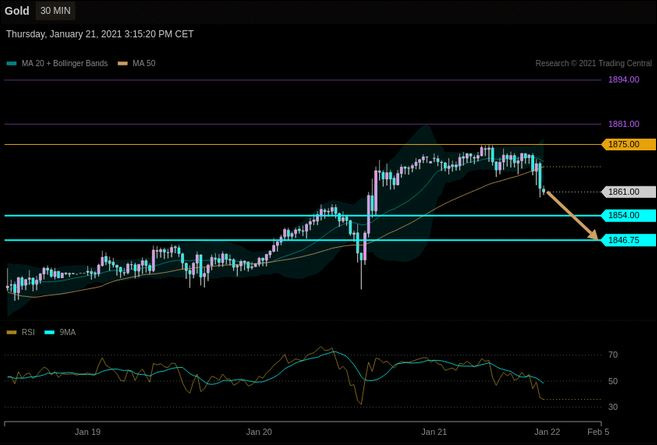Click the RSI 30 level label
The image size is (657, 445).
click(x=613, y=407)
